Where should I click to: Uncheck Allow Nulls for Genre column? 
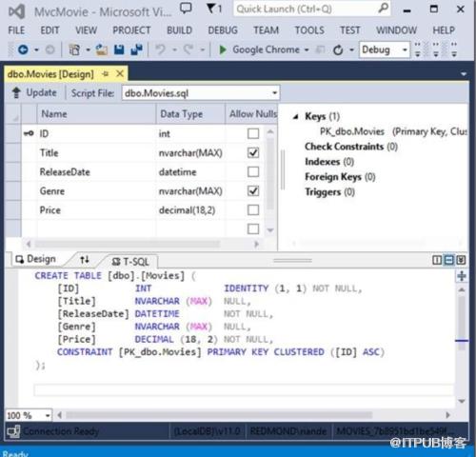tap(253, 190)
